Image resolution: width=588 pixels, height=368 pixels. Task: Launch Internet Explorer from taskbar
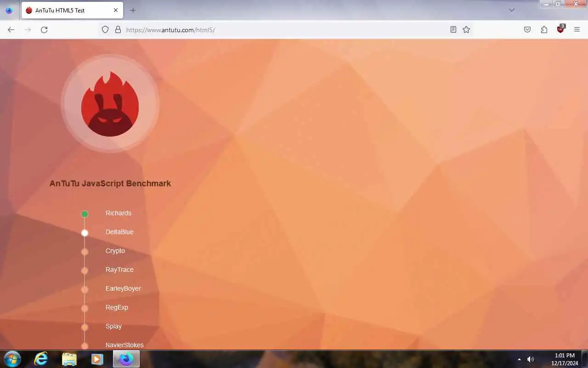pyautogui.click(x=41, y=359)
